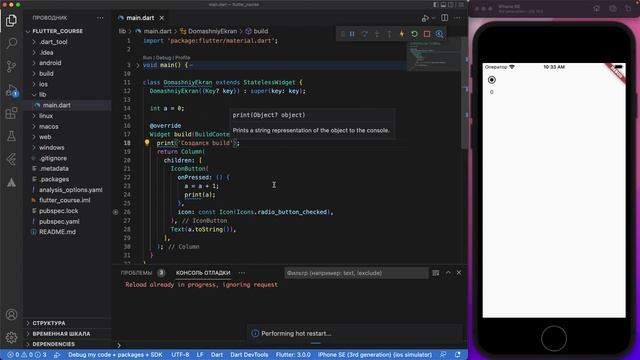The width and height of the screenshot is (640, 360).
Task: Close the bottom panel
Action: click(x=459, y=272)
